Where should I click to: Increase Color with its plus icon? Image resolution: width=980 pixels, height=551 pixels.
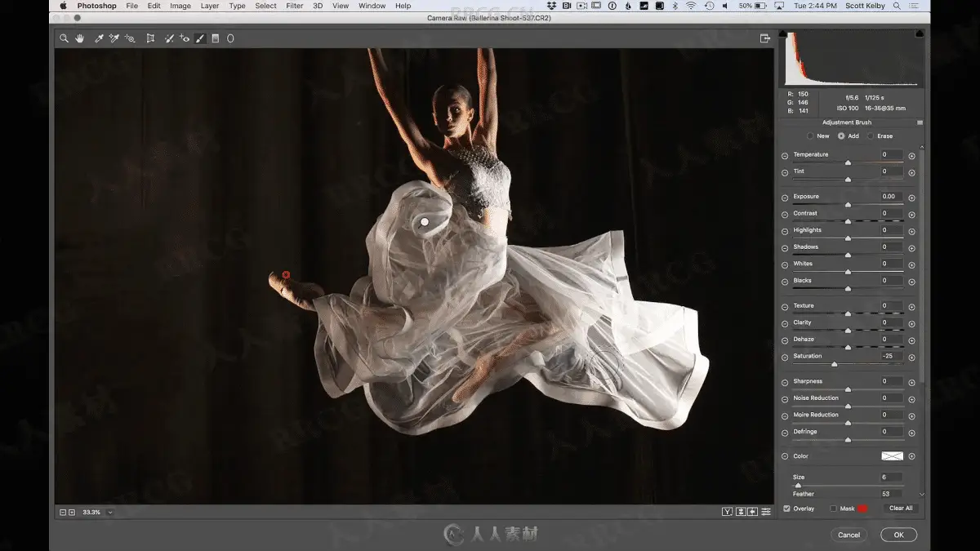[x=911, y=456]
